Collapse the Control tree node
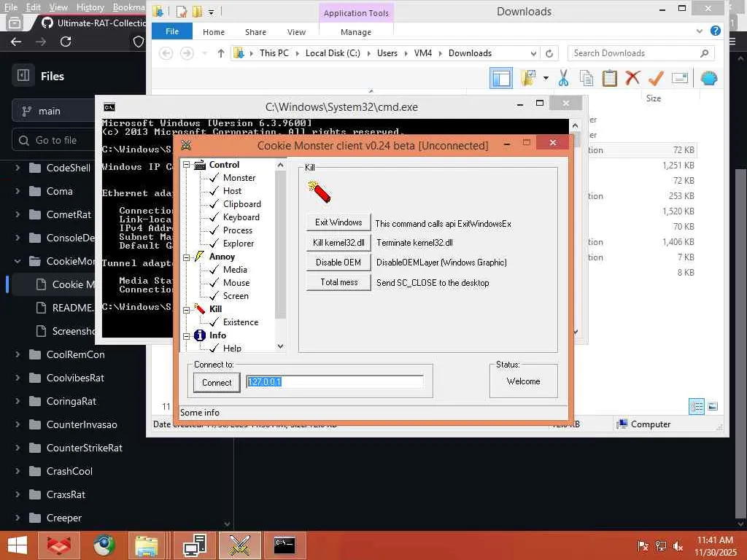 pyautogui.click(x=186, y=165)
